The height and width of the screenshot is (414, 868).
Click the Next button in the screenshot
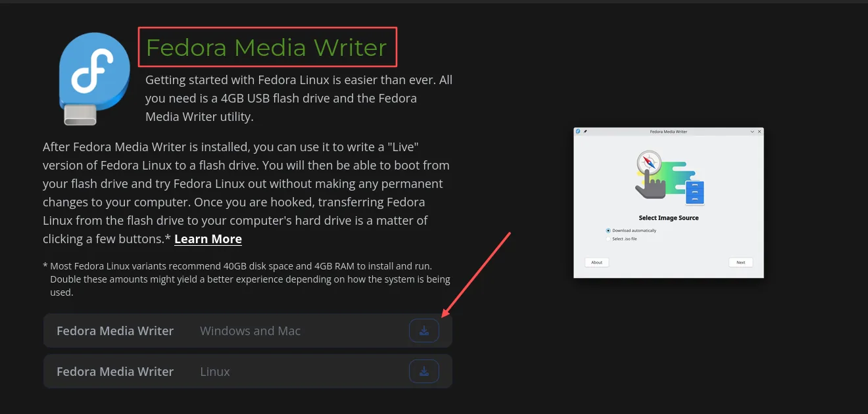[740, 262]
